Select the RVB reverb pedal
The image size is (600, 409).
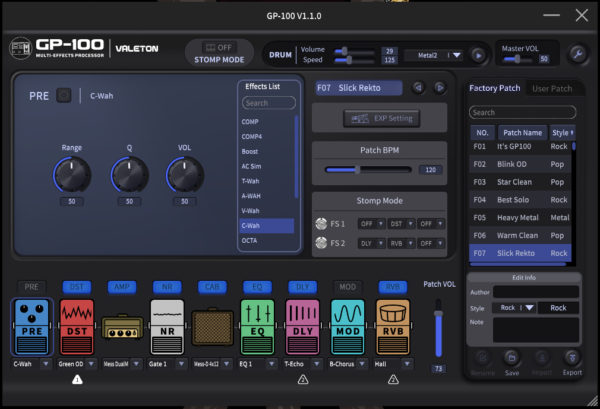tap(393, 327)
